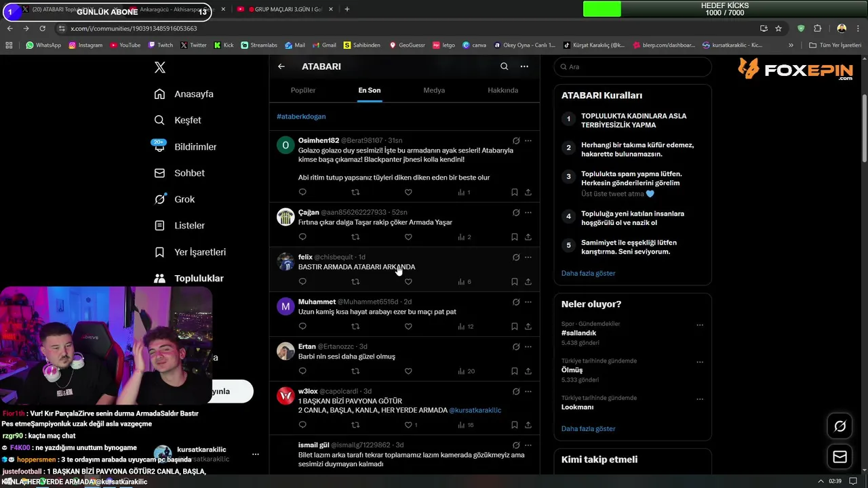Switch to GRUP MAÇLARI 3.GÜN browser tab
The height and width of the screenshot is (488, 868).
tap(285, 9)
